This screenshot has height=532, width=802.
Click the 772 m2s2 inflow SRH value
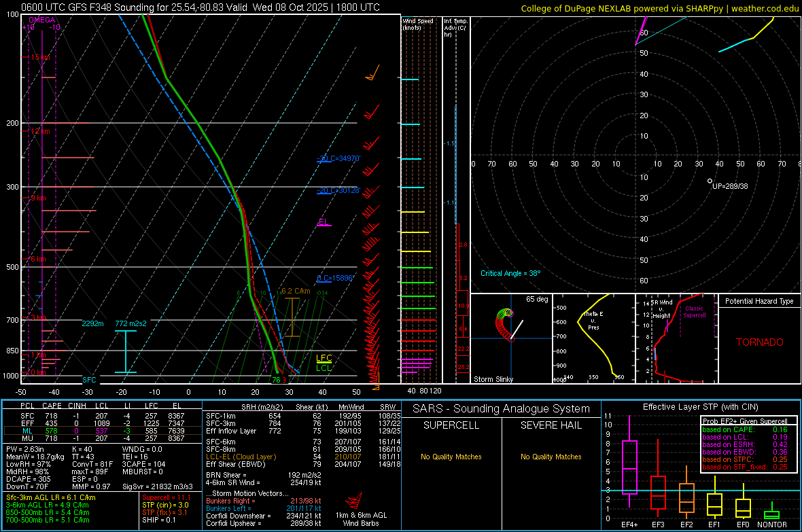pos(131,324)
